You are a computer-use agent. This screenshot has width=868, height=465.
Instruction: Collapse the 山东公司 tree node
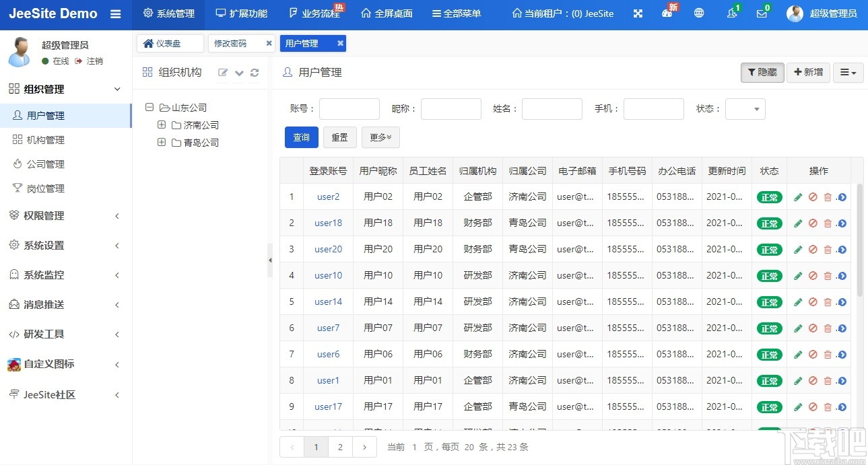click(149, 107)
